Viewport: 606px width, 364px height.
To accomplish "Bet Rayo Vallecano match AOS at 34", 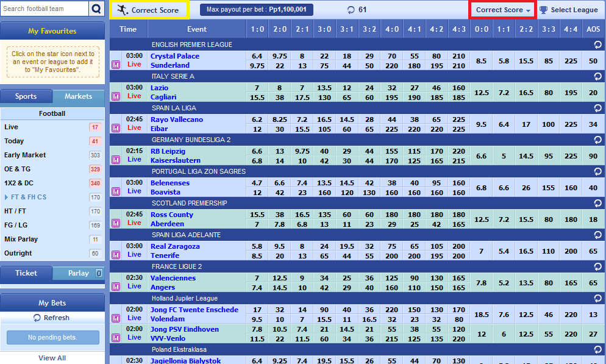I will tap(593, 124).
